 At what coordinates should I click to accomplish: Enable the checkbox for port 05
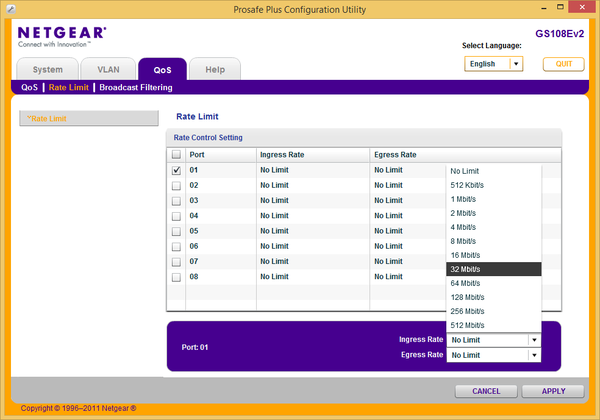coord(177,232)
